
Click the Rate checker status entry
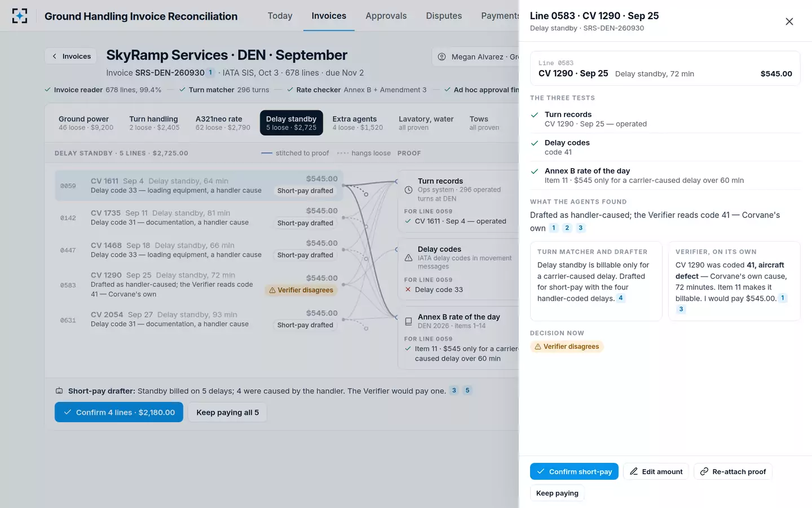click(x=357, y=90)
